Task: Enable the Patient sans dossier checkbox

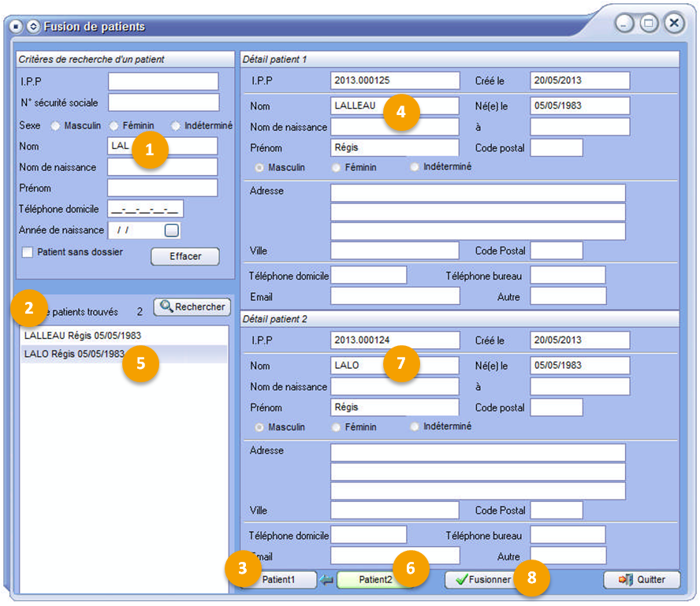Action: tap(27, 252)
